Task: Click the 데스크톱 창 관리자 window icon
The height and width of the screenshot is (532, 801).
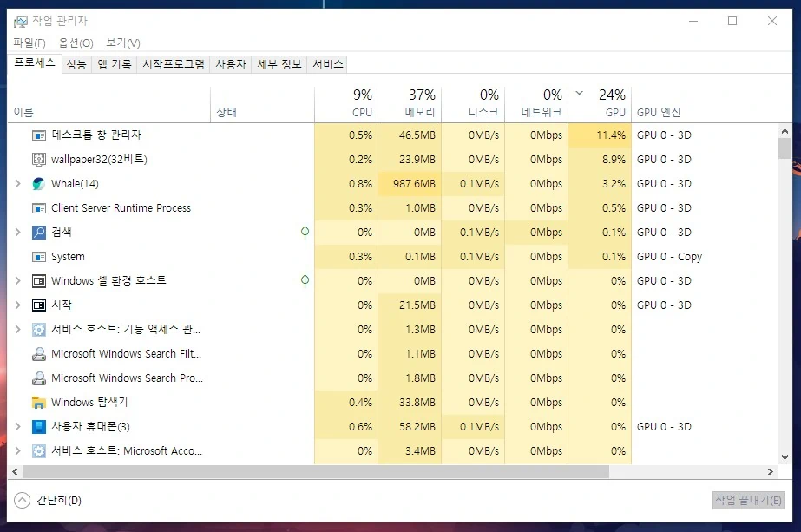Action: coord(37,135)
